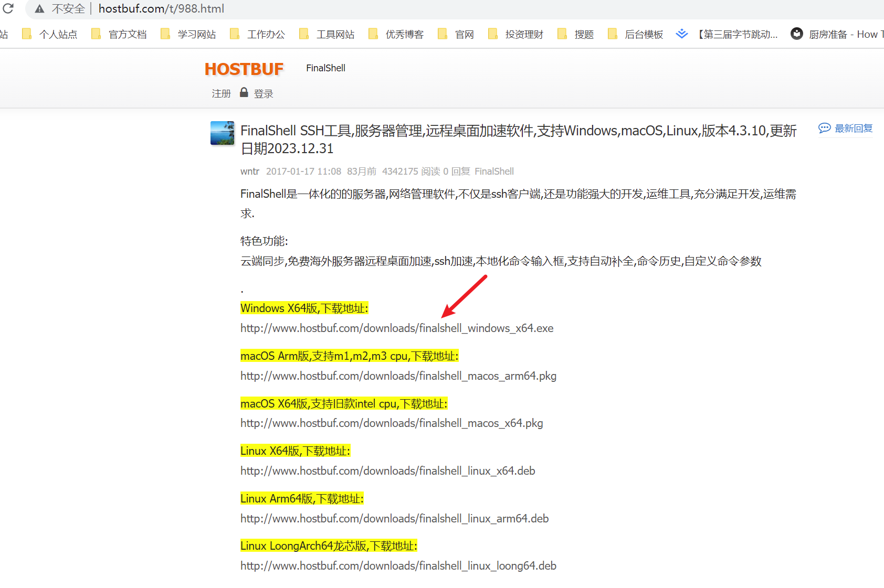Open the 官网 bookmark folder
Viewport: 884px width, 588px height.
pos(456,34)
